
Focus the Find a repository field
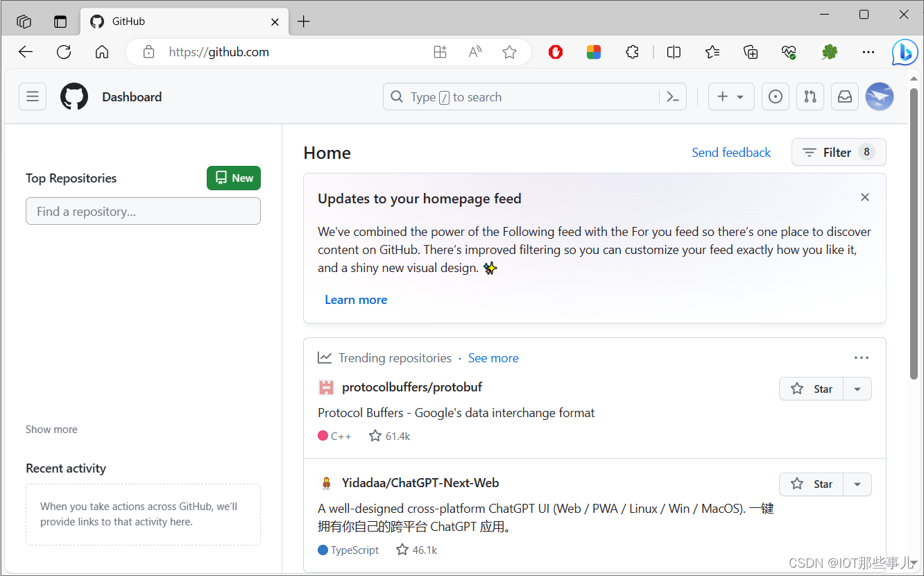(x=143, y=211)
